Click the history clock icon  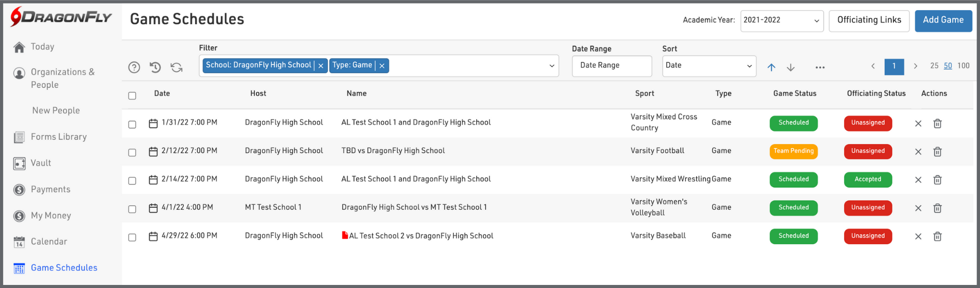click(155, 67)
